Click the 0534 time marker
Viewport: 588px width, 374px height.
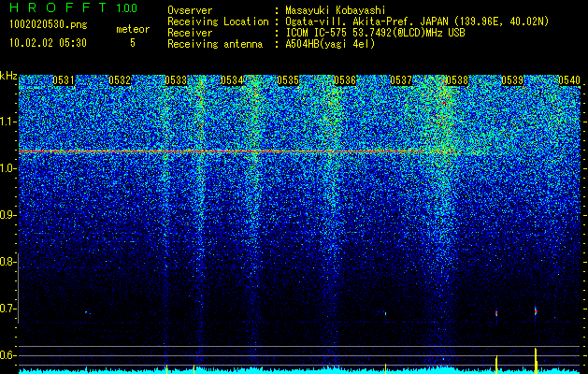pos(232,80)
